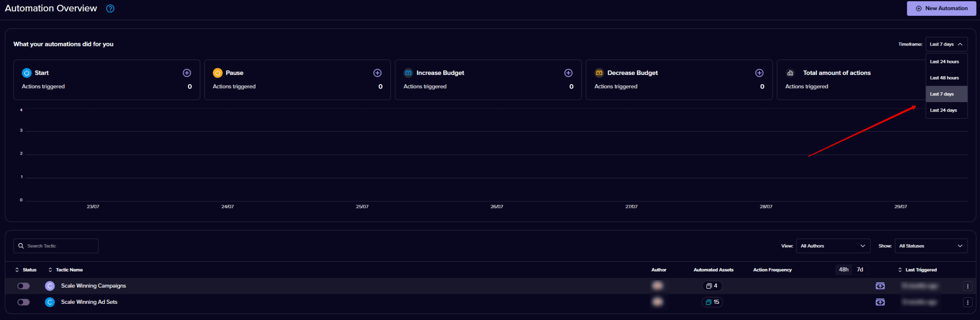The image size is (980, 320).
Task: Select Last 24 days timeframe option
Action: pyautogui.click(x=946, y=110)
